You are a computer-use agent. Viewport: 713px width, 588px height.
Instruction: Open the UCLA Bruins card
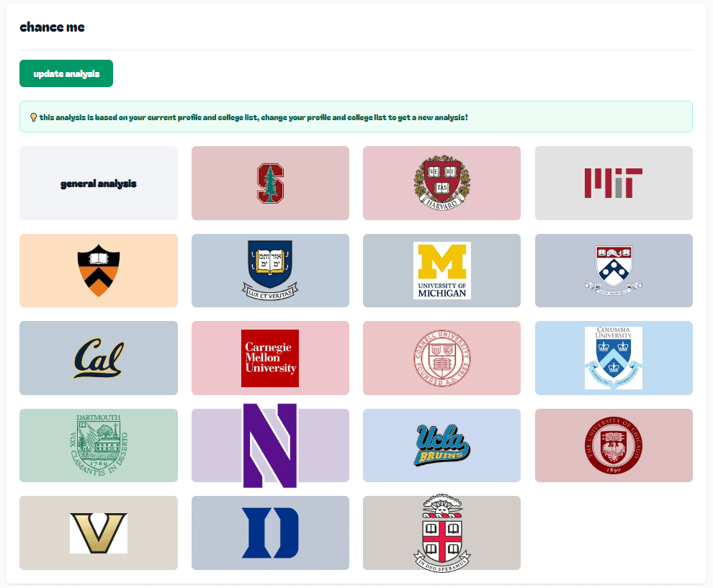(x=441, y=445)
